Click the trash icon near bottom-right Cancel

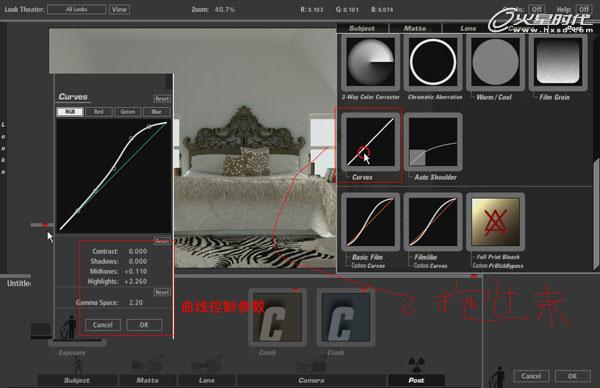[x=497, y=377]
